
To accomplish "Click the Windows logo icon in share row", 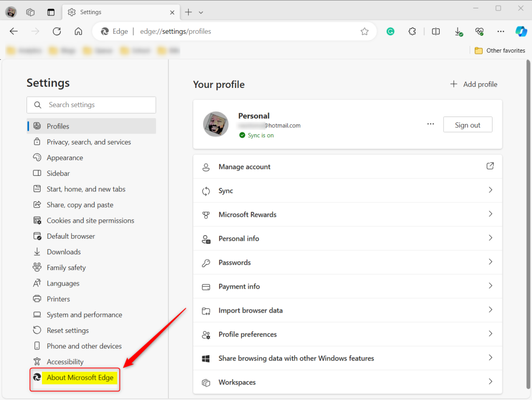I will tap(206, 358).
